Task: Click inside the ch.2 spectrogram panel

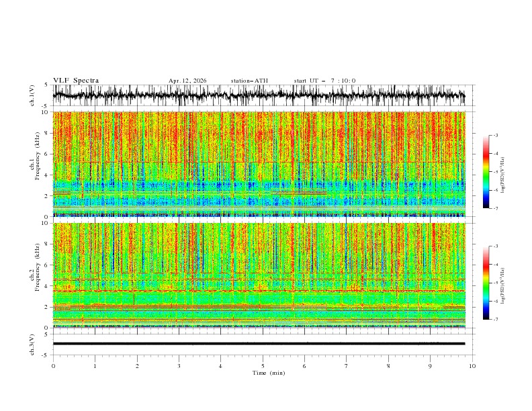Action: pyautogui.click(x=259, y=275)
